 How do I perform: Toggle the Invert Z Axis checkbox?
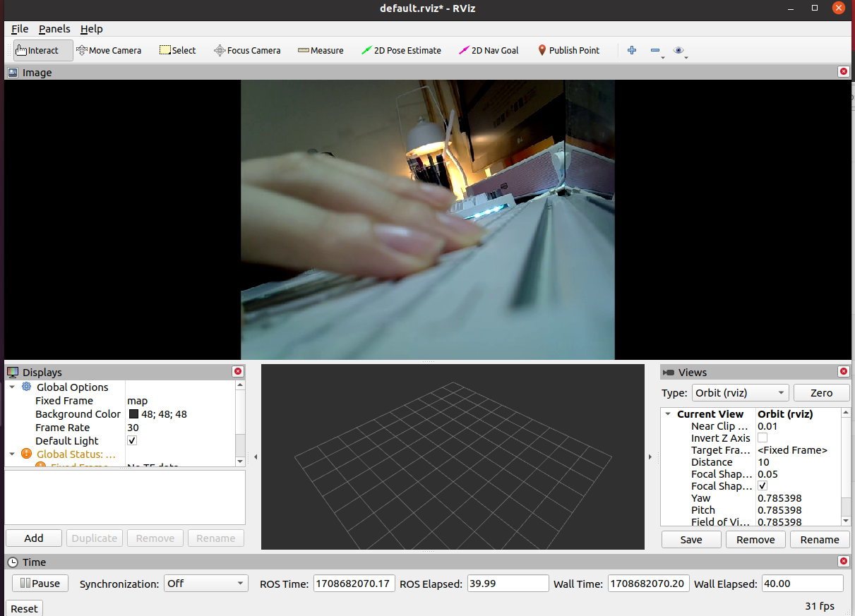tap(763, 437)
